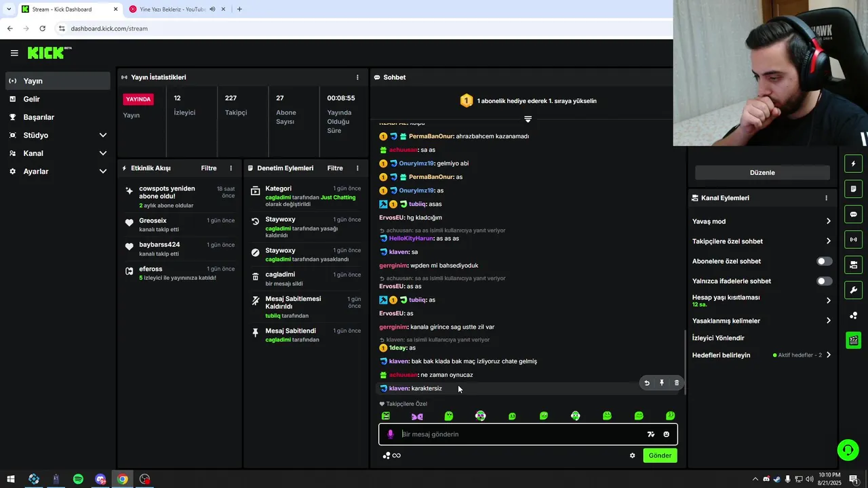Open Denetim Eylemleri three-dot menu

point(357,168)
